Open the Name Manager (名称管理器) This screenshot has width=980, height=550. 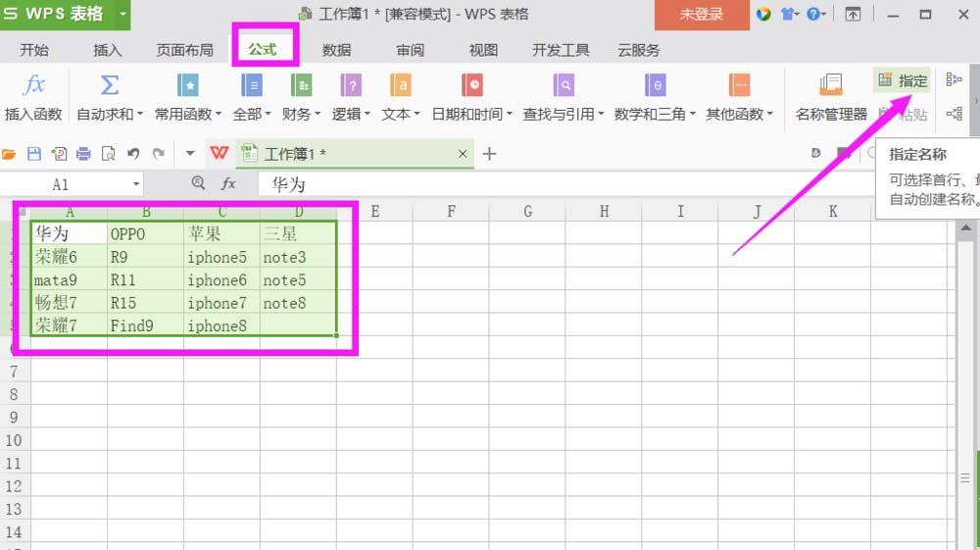coord(831,97)
